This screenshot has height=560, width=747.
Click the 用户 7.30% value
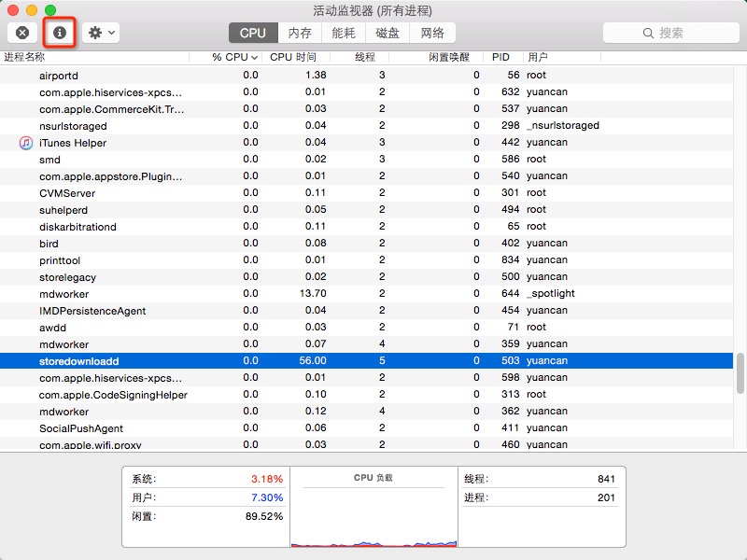(x=267, y=497)
